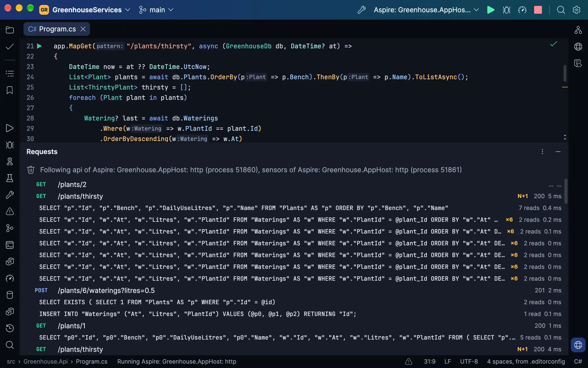Open the Unit Tests flask icon

point(10,178)
